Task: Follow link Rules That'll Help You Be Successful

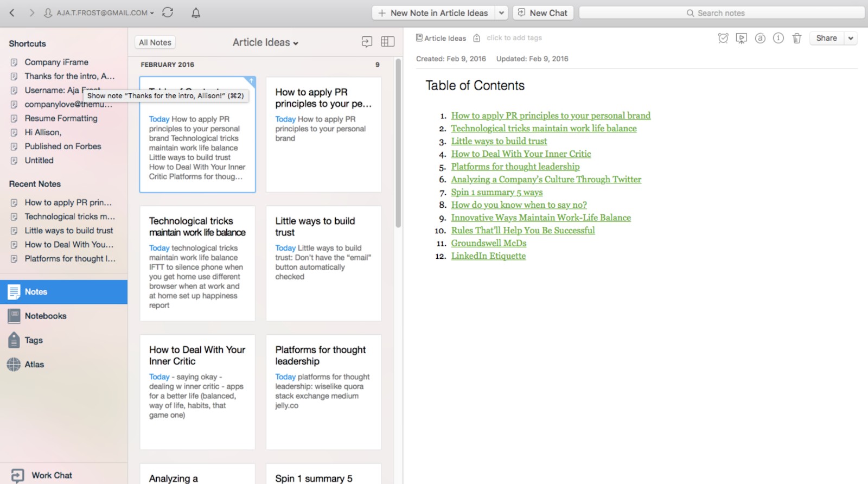Action: coord(523,231)
